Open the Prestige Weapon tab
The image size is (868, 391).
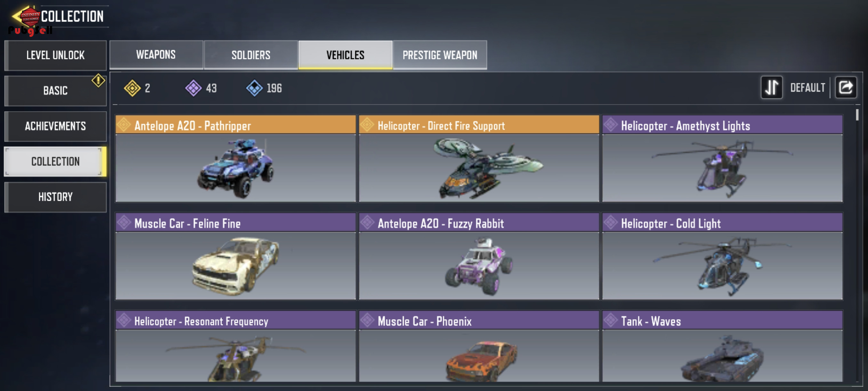tap(440, 55)
